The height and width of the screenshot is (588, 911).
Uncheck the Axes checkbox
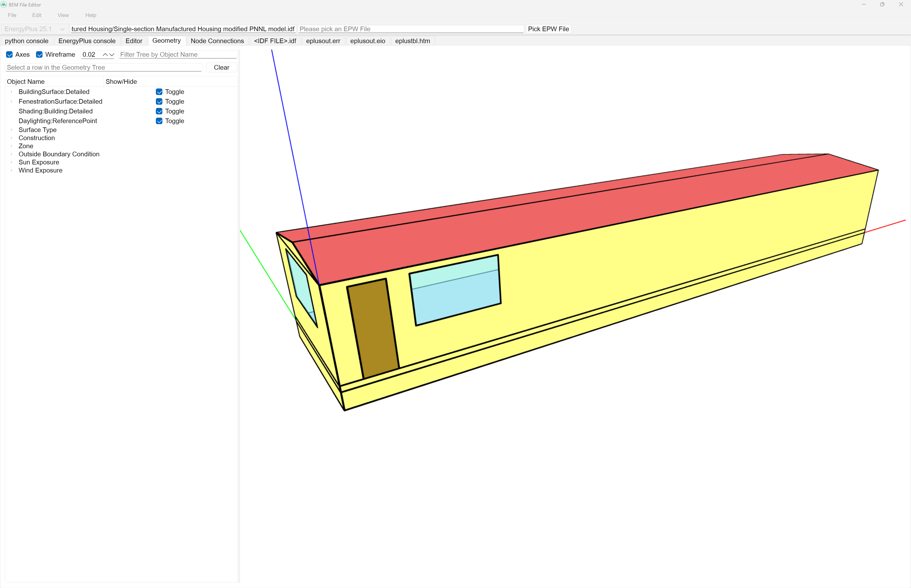pos(10,55)
